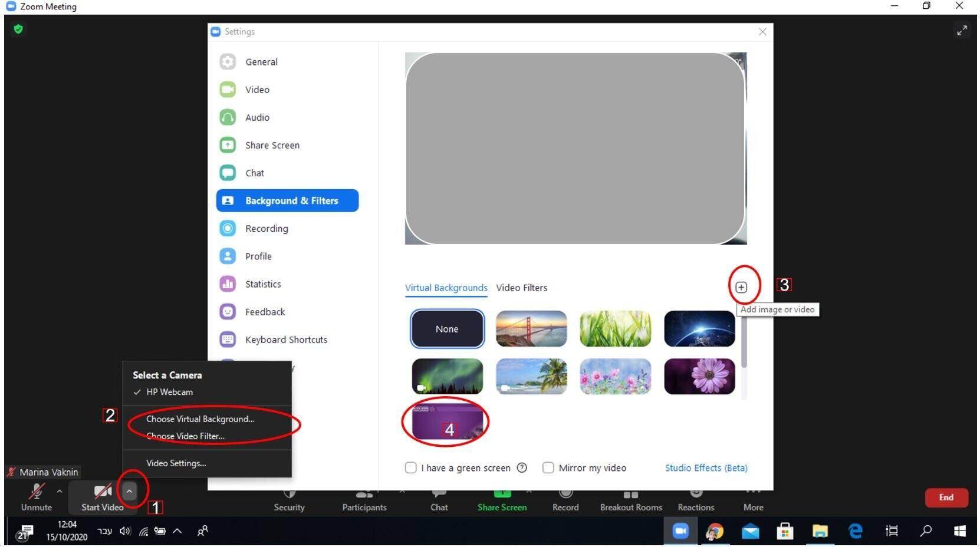Click the green encryption shield icon

tap(18, 29)
